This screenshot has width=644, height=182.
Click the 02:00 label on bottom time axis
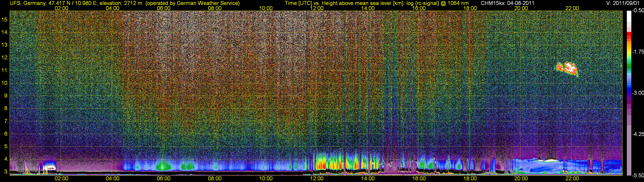[x=61, y=179]
